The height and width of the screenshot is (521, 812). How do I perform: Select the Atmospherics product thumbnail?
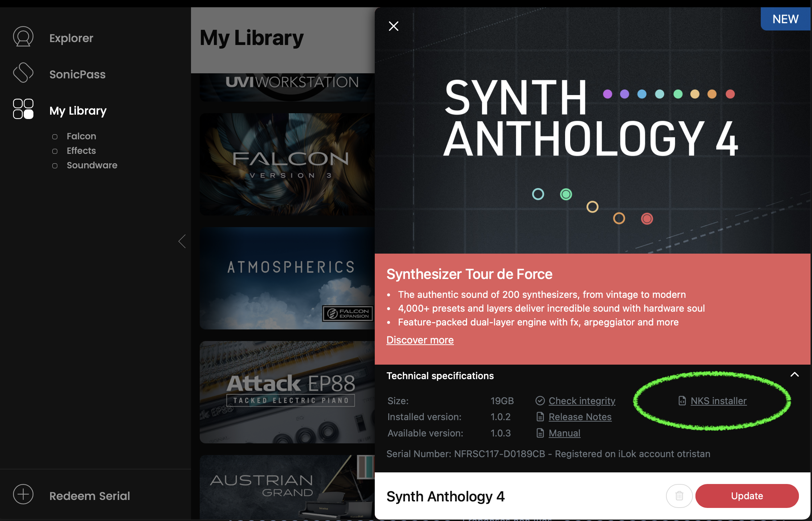287,278
